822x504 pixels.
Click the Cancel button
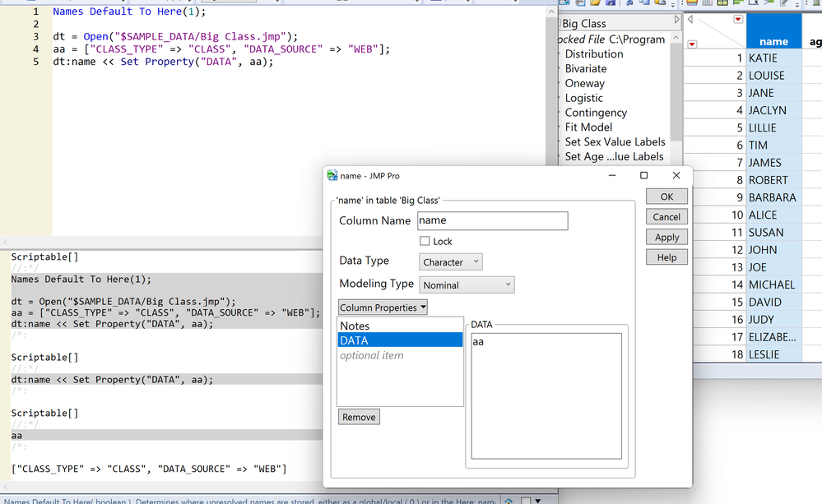pyautogui.click(x=666, y=217)
